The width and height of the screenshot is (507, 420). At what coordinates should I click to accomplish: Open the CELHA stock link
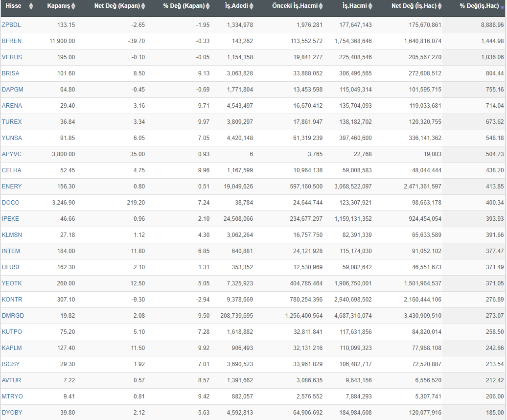pyautogui.click(x=11, y=170)
